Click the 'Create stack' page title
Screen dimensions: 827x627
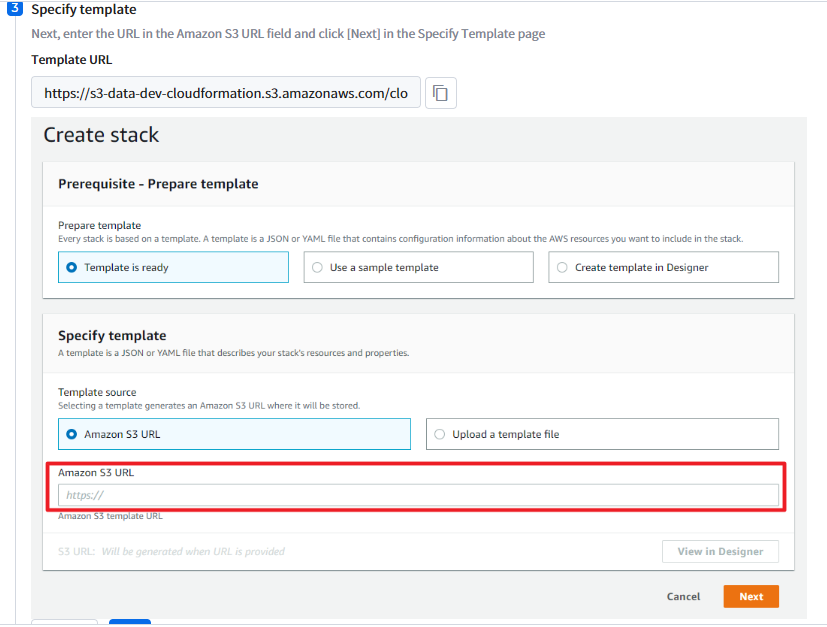tap(101, 135)
